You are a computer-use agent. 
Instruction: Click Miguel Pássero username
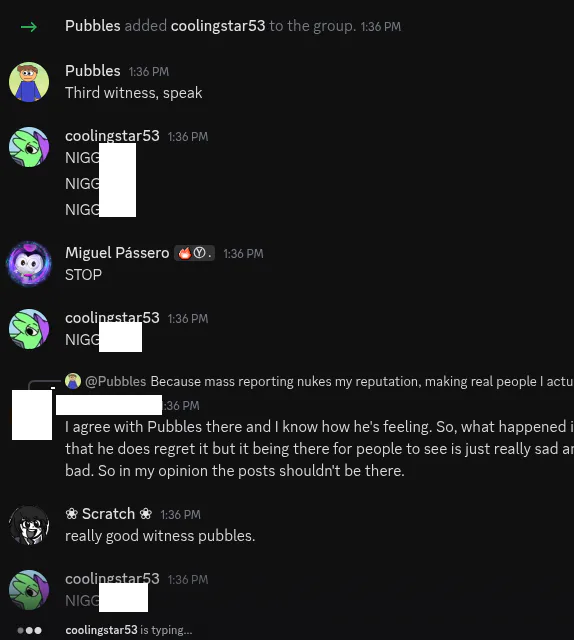pyautogui.click(x=117, y=253)
